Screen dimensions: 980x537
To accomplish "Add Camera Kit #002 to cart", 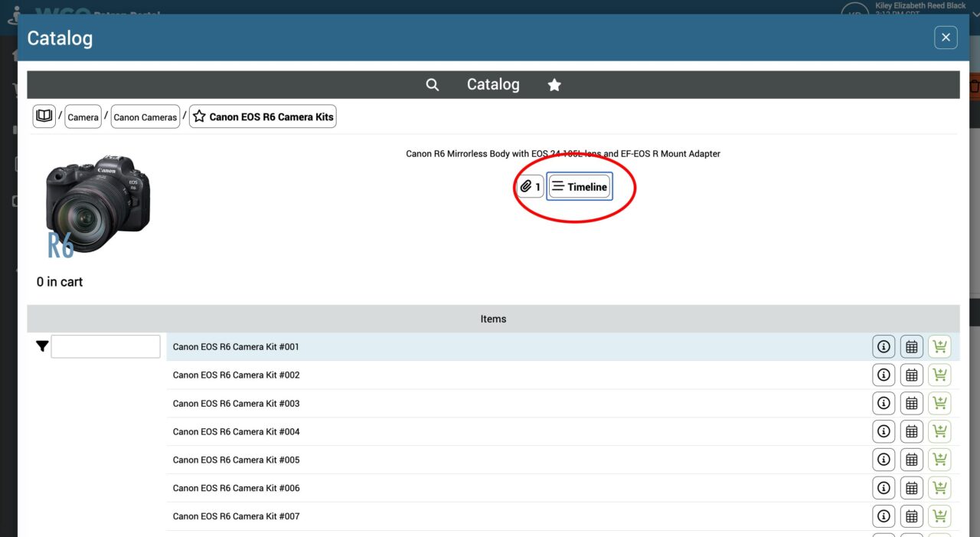I will pos(939,375).
